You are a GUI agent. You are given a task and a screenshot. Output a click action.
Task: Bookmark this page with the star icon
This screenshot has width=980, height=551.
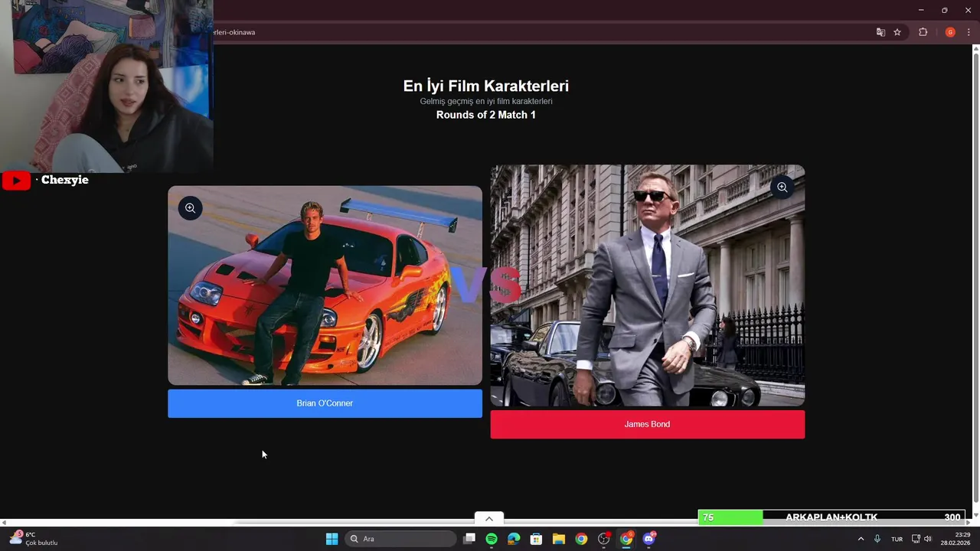pyautogui.click(x=897, y=32)
